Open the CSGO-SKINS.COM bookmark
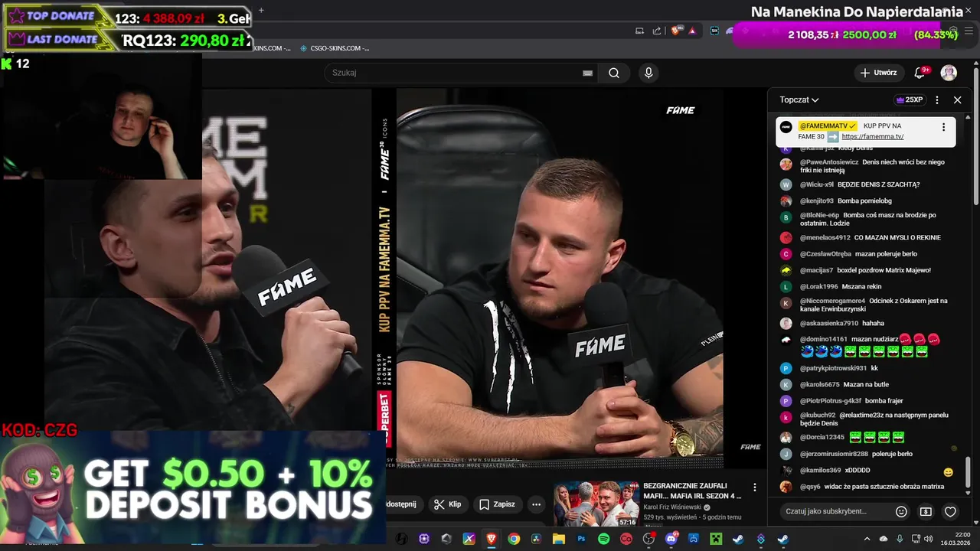This screenshot has height=551, width=980. click(x=335, y=48)
